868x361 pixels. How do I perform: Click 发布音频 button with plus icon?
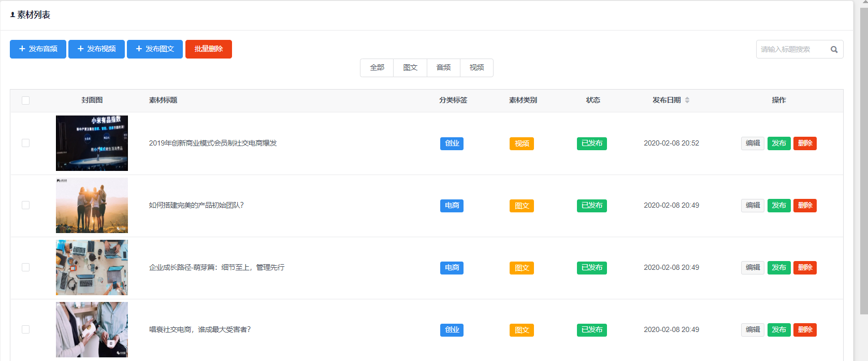[x=38, y=49]
